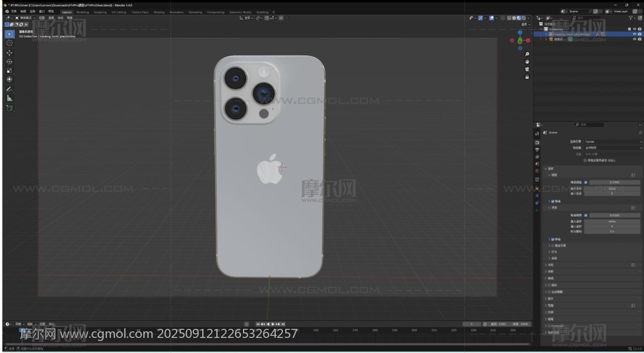This screenshot has width=644, height=353.
Task: Open the File menu in top bar
Action: pos(14,12)
